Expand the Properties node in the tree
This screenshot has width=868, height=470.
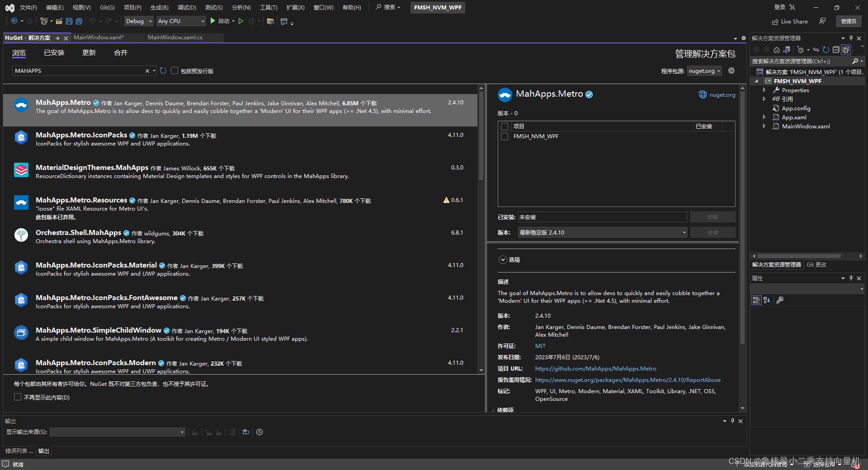764,90
